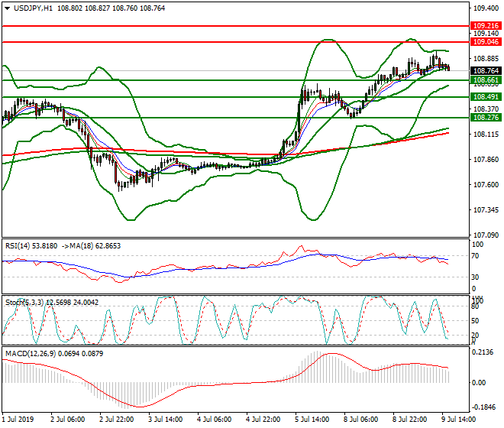Click the triangle arrow beside USDJPY,H1

[7, 8]
